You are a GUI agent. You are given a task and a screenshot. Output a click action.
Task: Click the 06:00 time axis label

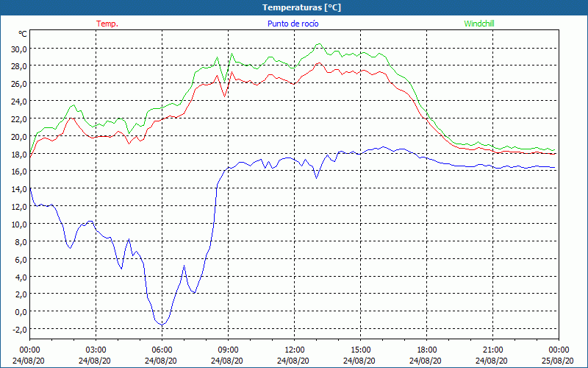tap(162, 350)
